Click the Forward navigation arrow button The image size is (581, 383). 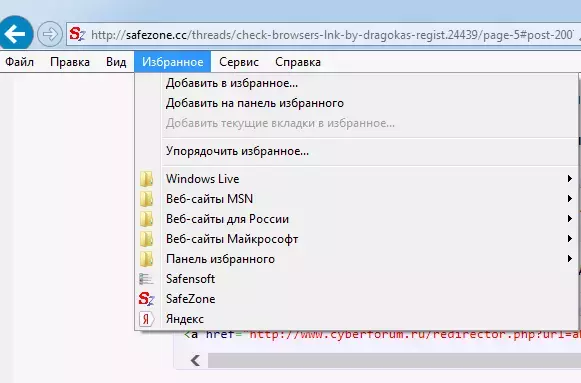pos(50,34)
